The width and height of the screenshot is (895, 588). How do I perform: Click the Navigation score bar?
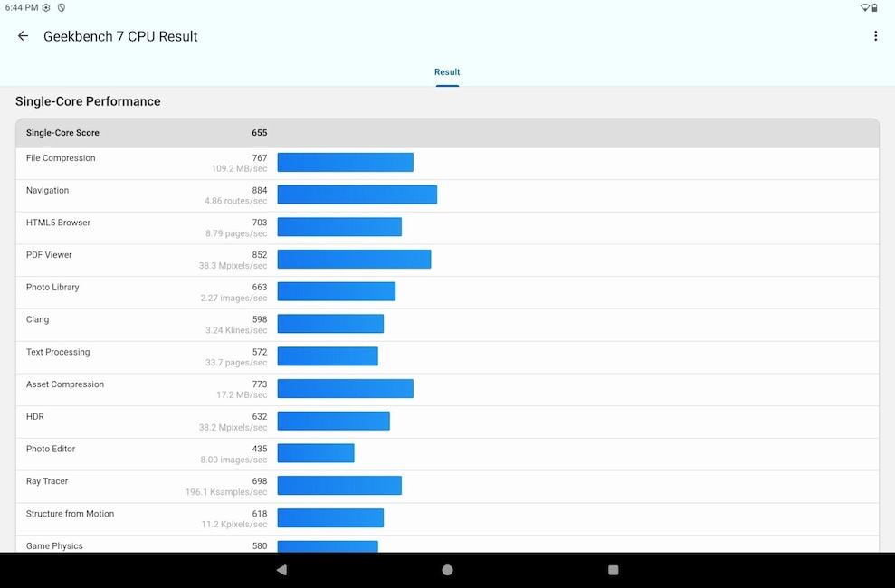pos(357,194)
